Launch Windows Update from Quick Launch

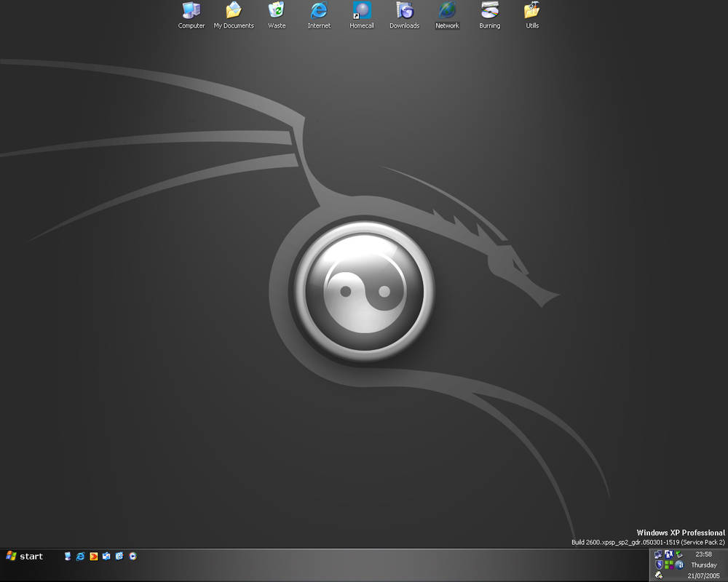pos(119,557)
